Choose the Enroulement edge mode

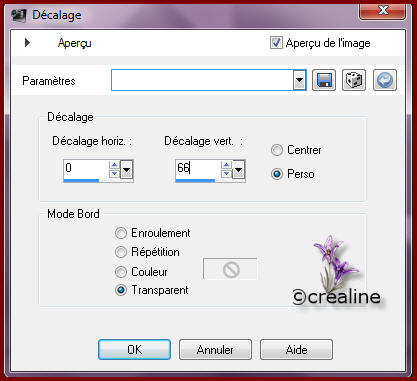click(x=121, y=233)
